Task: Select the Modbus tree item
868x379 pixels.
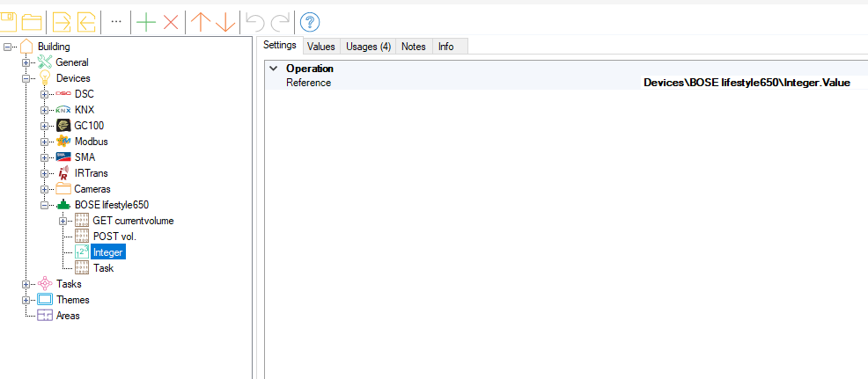Action: 91,142
